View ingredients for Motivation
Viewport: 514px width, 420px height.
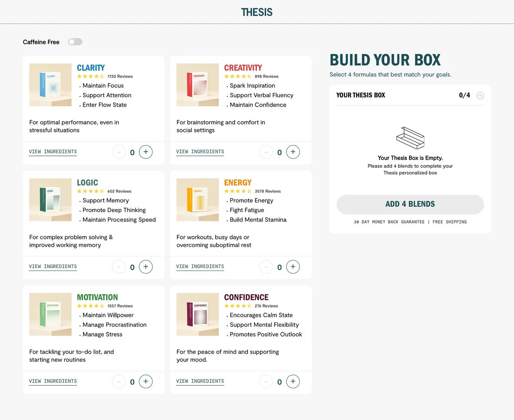tap(53, 381)
